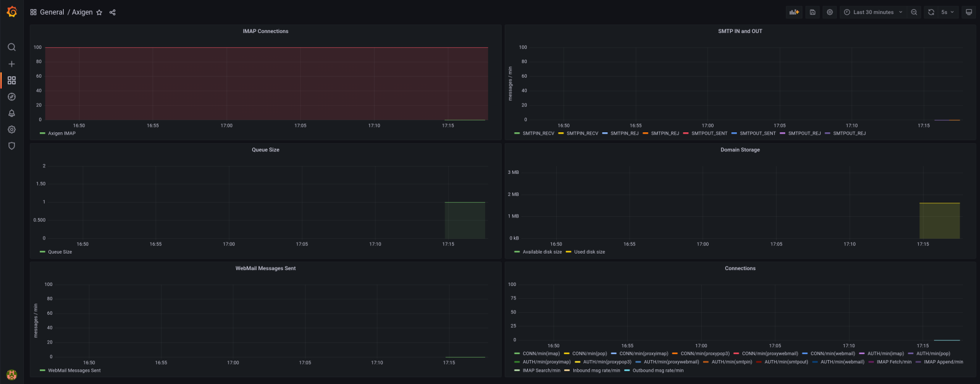Open the Queue Size panel title menu
Screen dimensions: 980x384
click(x=265, y=149)
